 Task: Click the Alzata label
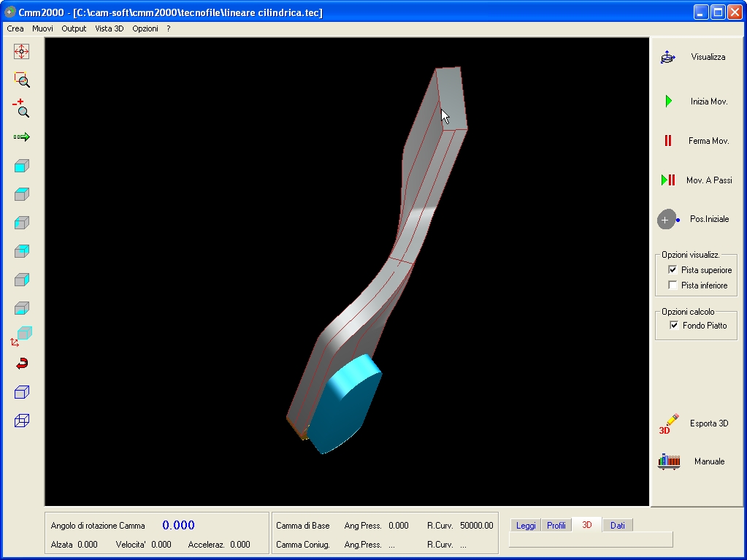click(x=62, y=544)
